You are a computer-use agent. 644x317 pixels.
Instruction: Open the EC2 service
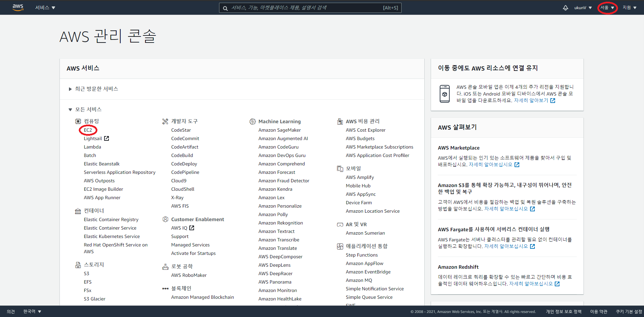click(88, 130)
